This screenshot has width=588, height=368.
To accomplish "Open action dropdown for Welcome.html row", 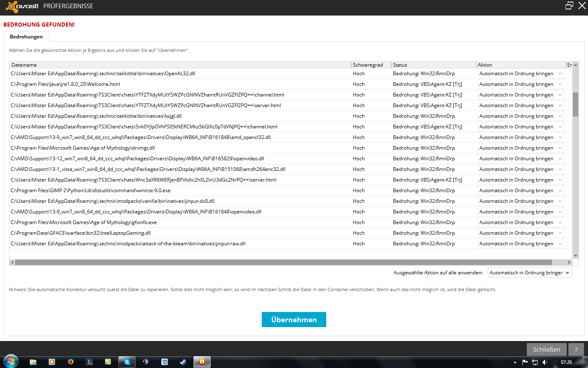I will (x=521, y=84).
